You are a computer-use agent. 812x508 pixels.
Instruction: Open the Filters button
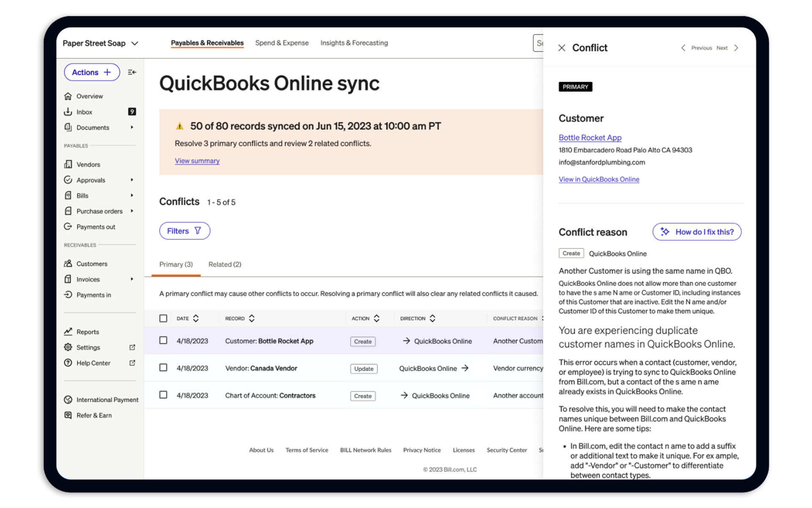pos(184,231)
